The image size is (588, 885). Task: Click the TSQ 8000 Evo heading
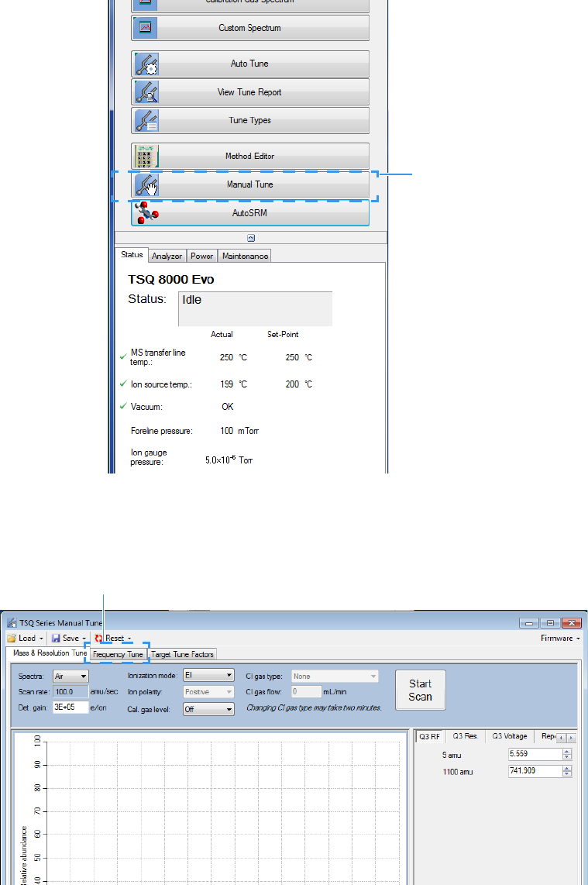point(171,280)
